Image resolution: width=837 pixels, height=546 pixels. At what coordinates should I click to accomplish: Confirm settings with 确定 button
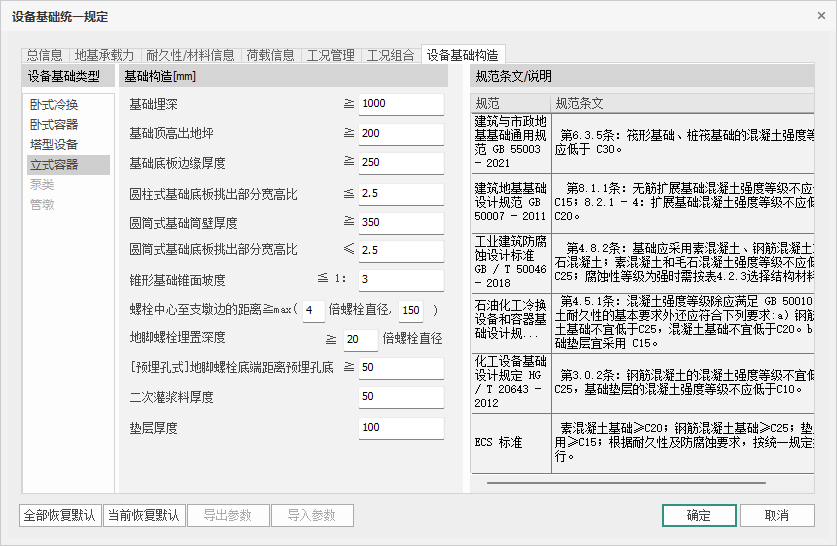(x=698, y=516)
